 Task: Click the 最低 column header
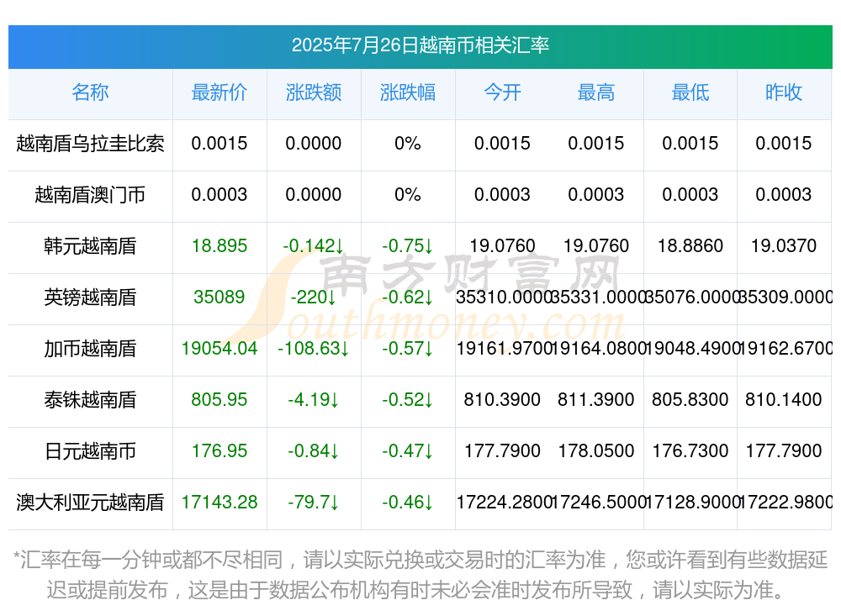click(690, 92)
